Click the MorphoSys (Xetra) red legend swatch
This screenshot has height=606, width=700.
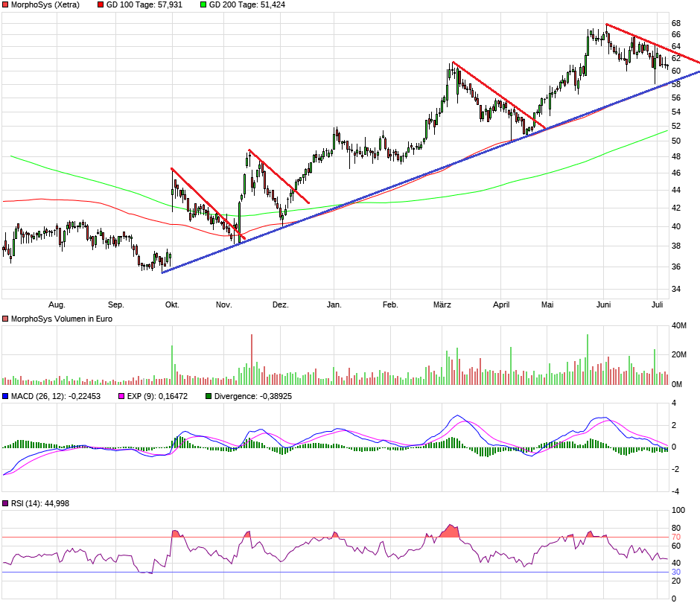pyautogui.click(x=5, y=5)
